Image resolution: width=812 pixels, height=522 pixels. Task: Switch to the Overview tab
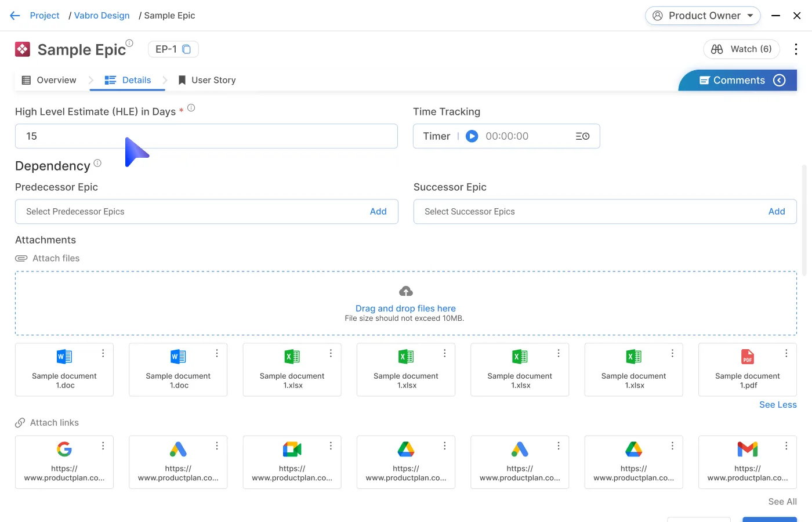click(49, 80)
